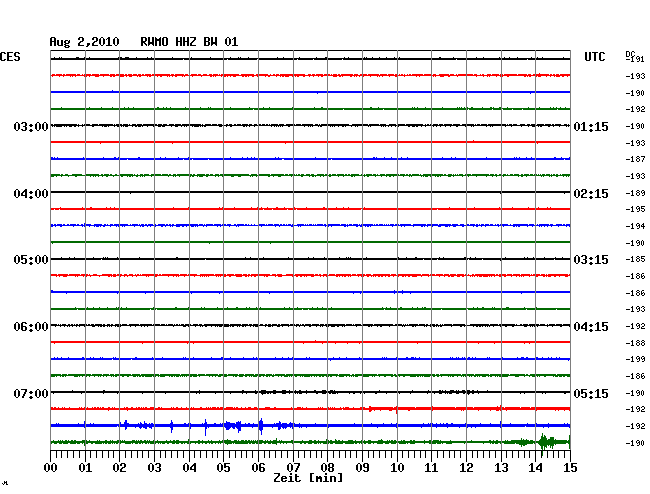Click the 01:15 UTC time label
This screenshot has width=650, height=494.
[x=591, y=126]
